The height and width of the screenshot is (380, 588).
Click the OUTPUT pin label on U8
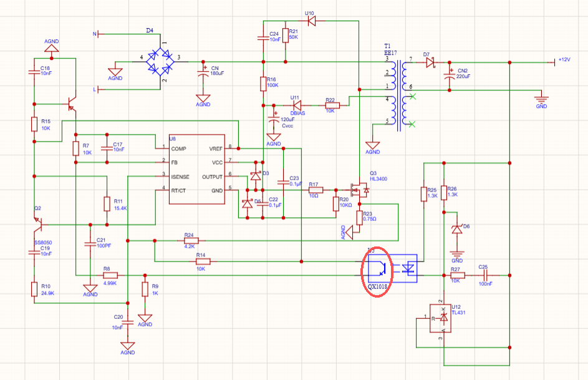pos(212,177)
